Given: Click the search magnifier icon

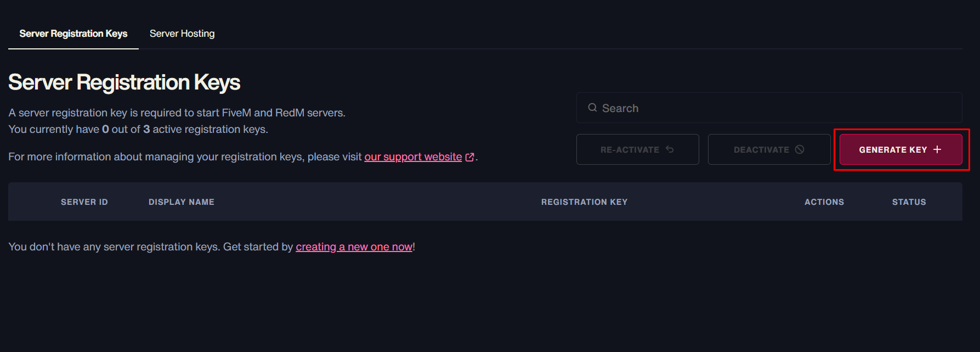Looking at the screenshot, I should pos(593,108).
